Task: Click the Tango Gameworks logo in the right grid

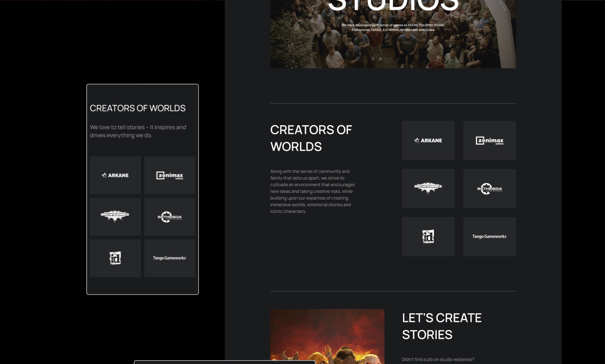Action: coord(489,236)
